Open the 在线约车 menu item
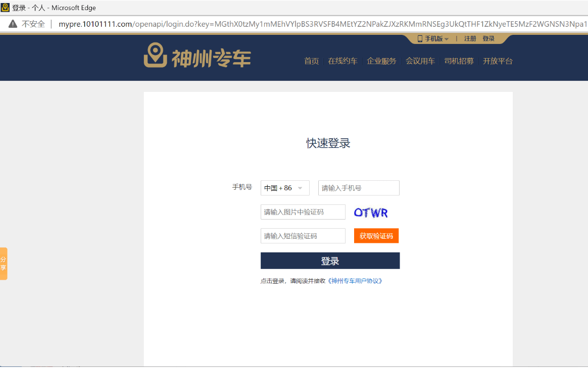The height and width of the screenshot is (372, 588). coord(342,61)
